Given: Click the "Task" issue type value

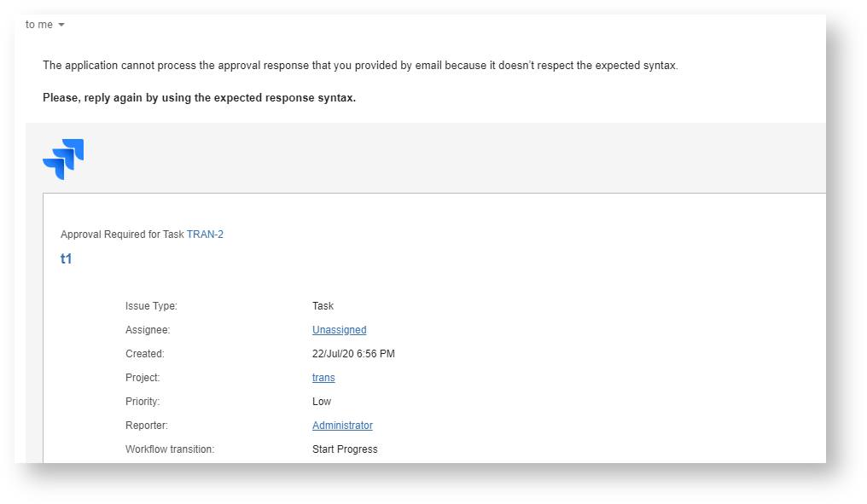Looking at the screenshot, I should (x=323, y=306).
